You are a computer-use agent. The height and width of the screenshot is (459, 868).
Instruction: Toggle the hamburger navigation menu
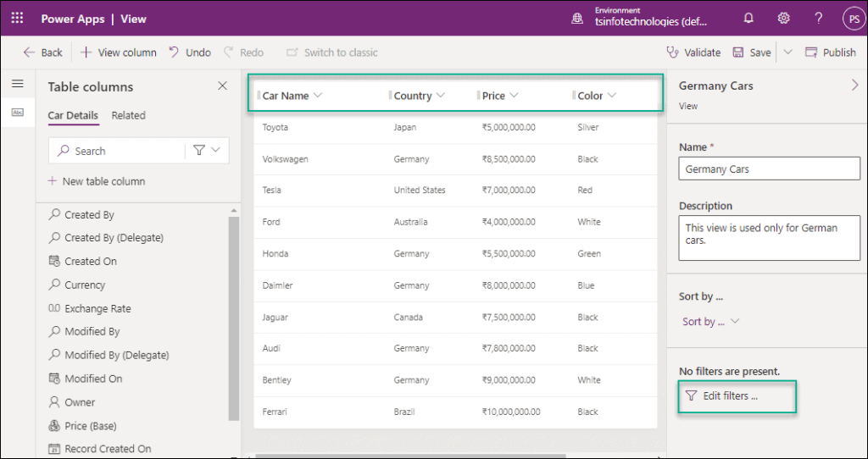[18, 84]
